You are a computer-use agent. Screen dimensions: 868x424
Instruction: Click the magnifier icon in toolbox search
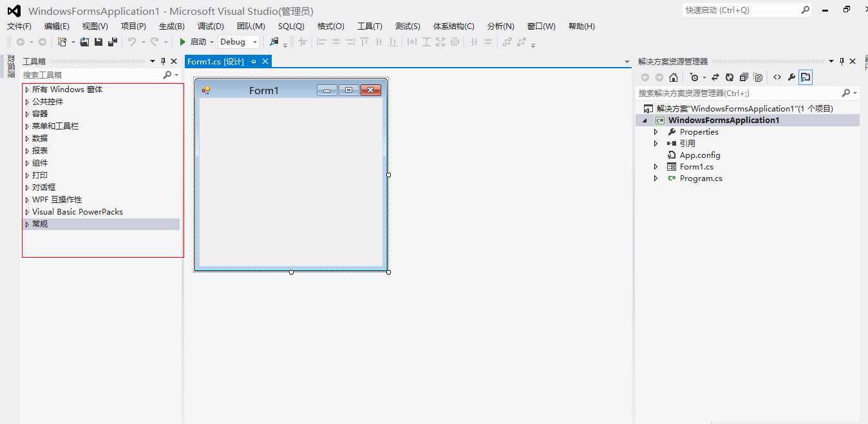(x=167, y=75)
